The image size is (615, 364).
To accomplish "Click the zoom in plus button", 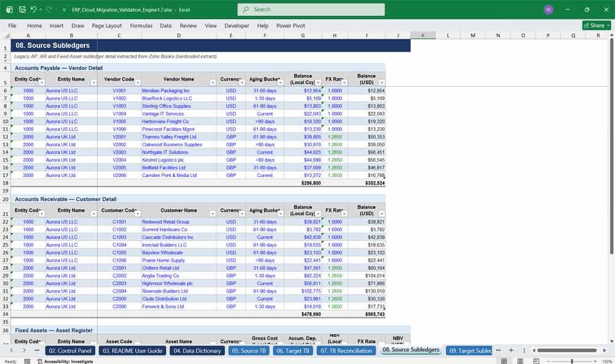I will pyautogui.click(x=595, y=362).
